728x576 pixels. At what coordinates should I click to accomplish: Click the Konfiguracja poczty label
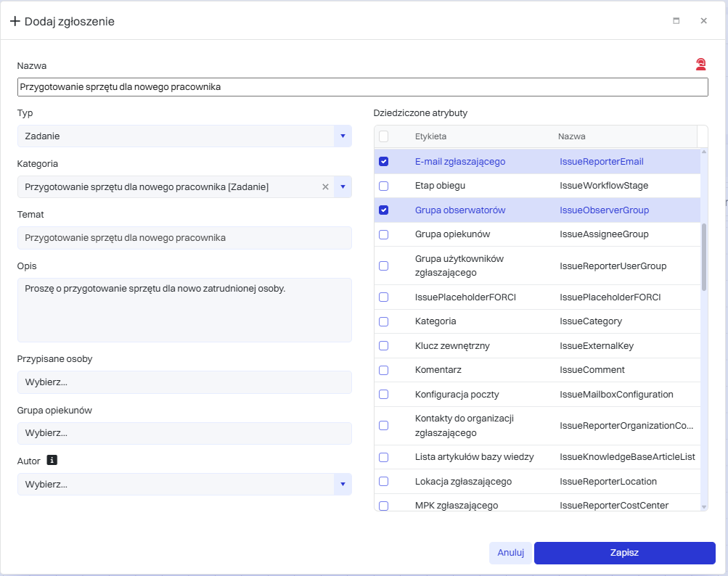[x=457, y=395]
